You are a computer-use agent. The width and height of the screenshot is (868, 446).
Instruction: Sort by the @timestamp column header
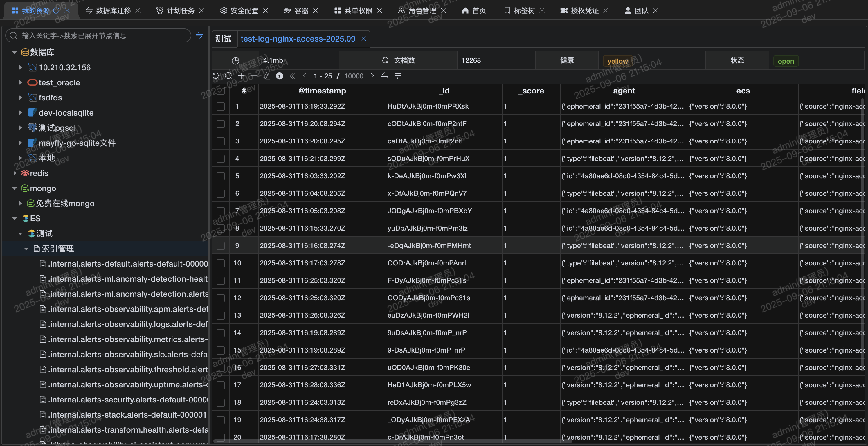322,91
